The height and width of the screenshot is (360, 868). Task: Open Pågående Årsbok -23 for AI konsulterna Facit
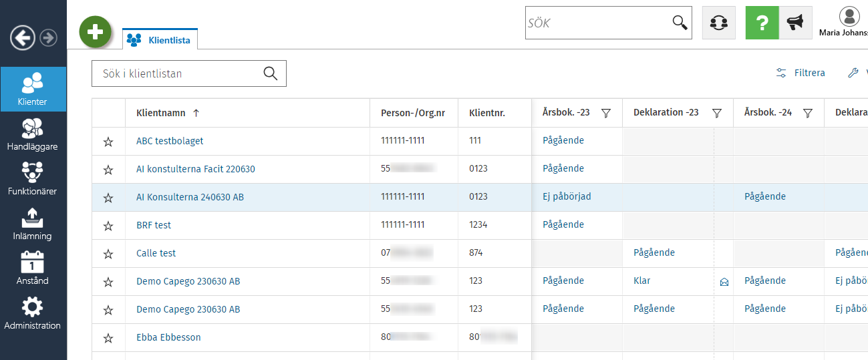pyautogui.click(x=563, y=168)
